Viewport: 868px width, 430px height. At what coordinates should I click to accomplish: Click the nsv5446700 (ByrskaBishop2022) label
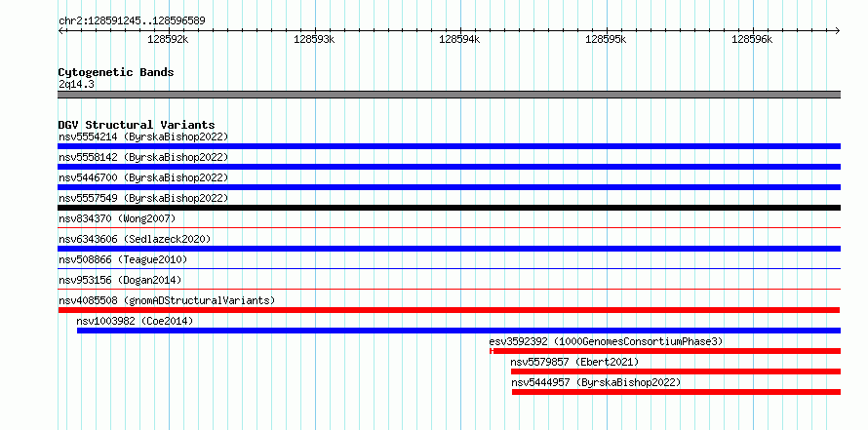[143, 177]
